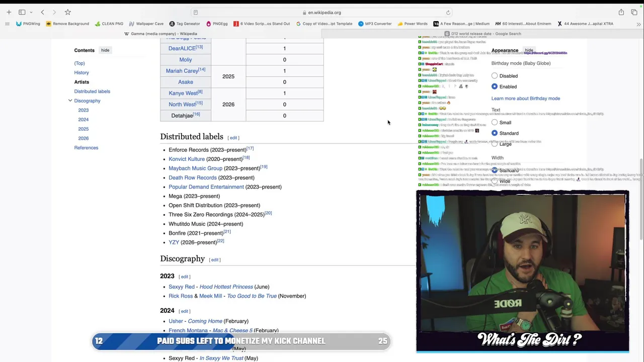Image resolution: width=644 pixels, height=362 pixels.
Task: Open the Maybach Music Group link
Action: (x=195, y=168)
